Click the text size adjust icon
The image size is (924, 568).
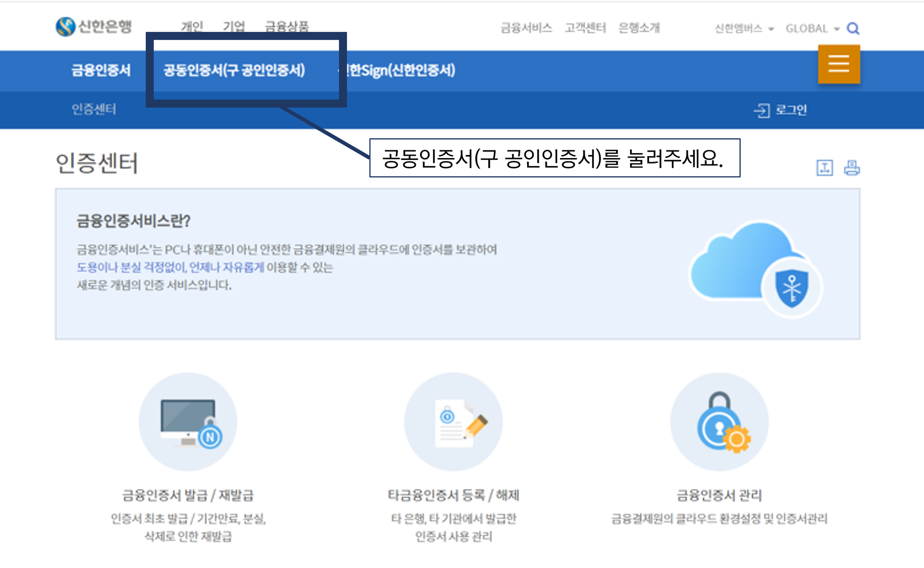point(824,168)
